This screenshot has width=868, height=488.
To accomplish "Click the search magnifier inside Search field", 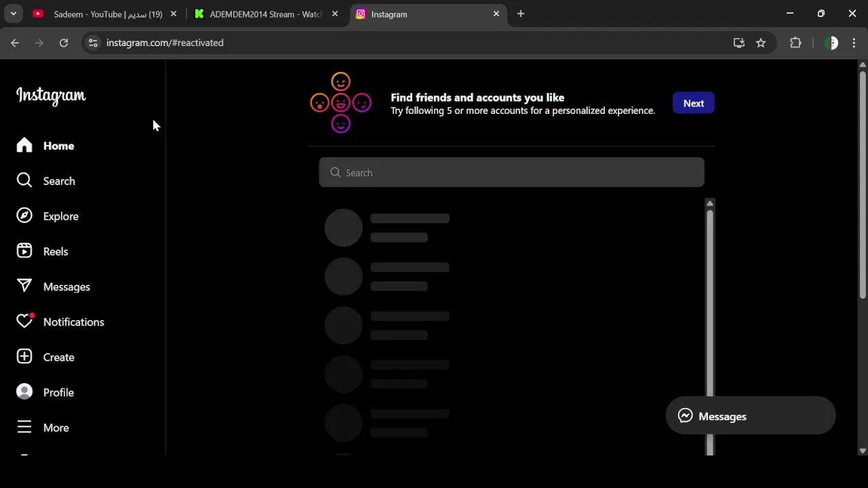I will (x=335, y=172).
